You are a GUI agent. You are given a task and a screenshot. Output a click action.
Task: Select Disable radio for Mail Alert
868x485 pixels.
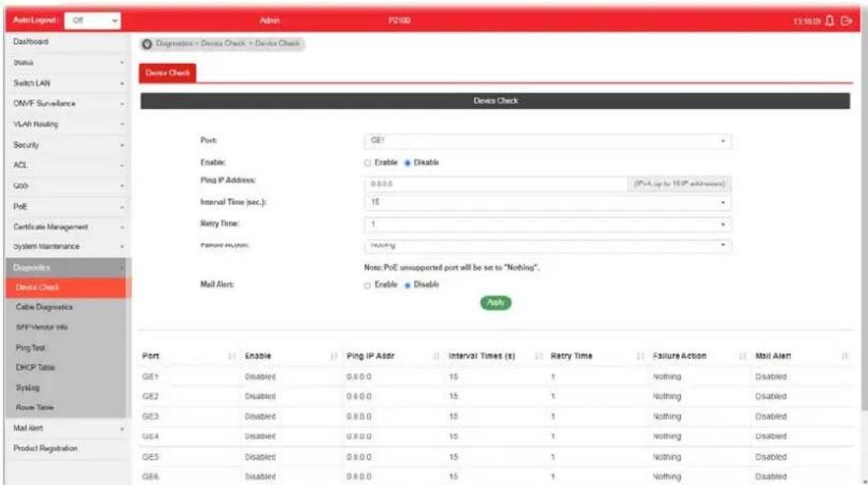point(407,285)
